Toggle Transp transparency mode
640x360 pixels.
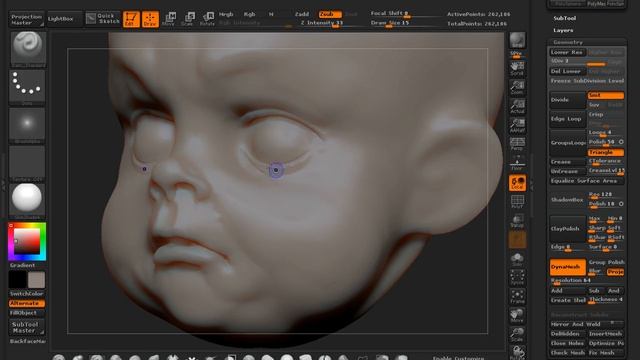(517, 221)
